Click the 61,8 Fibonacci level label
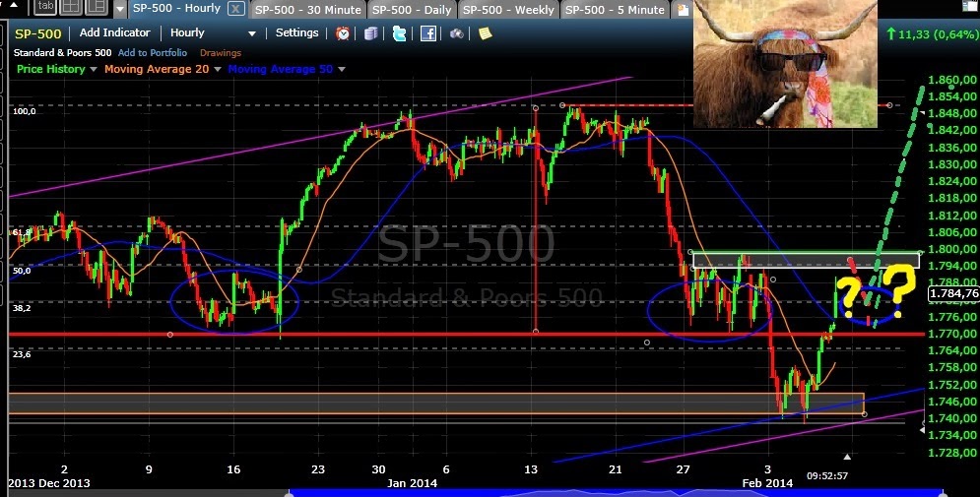The width and height of the screenshot is (980, 497). pyautogui.click(x=22, y=232)
